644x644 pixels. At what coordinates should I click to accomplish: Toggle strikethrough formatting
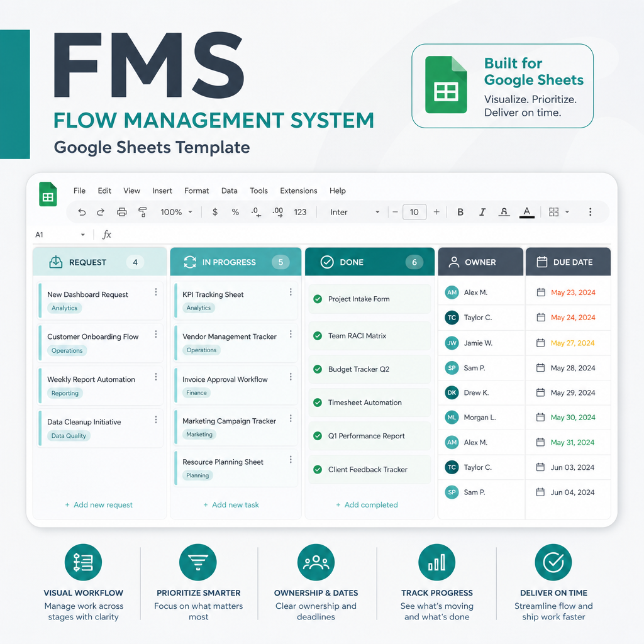504,212
